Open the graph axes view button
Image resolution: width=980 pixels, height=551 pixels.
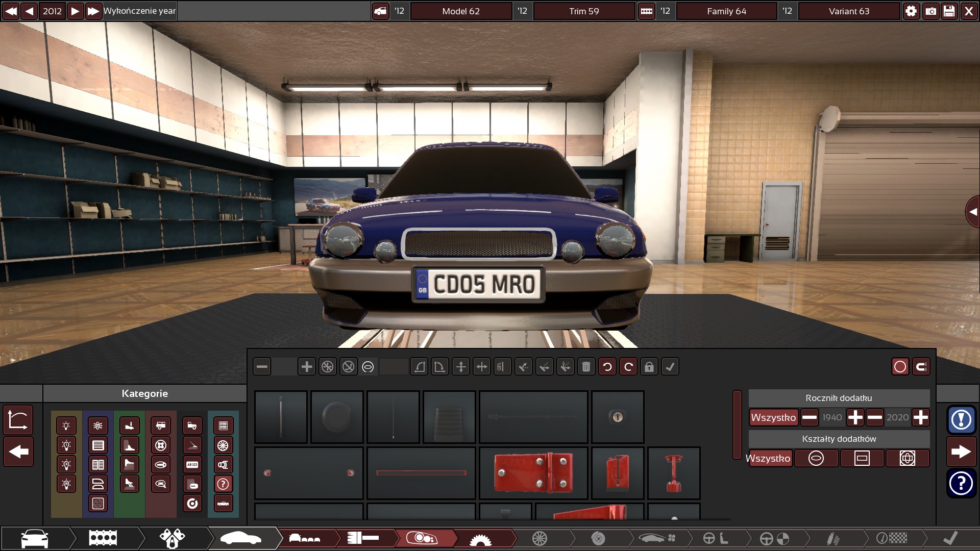(18, 420)
